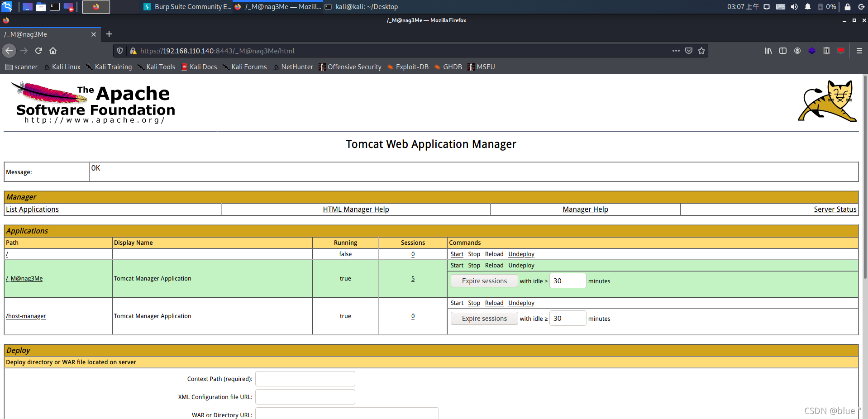The height and width of the screenshot is (419, 868).
Task: Open the Firefox account icon
Action: (797, 51)
